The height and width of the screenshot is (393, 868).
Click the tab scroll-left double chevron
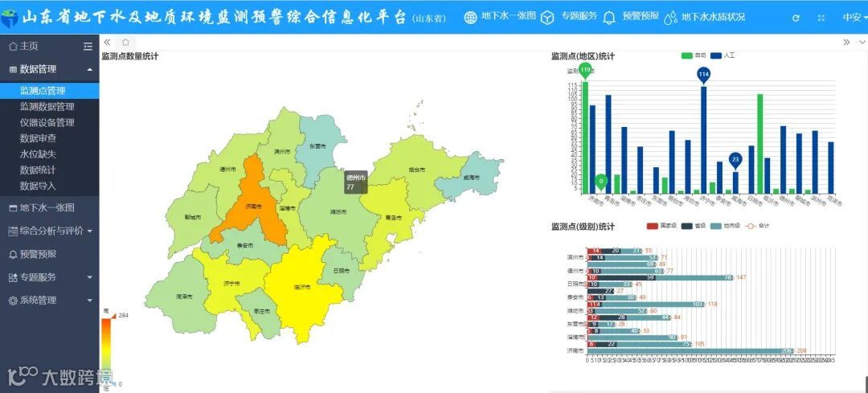pyautogui.click(x=108, y=42)
